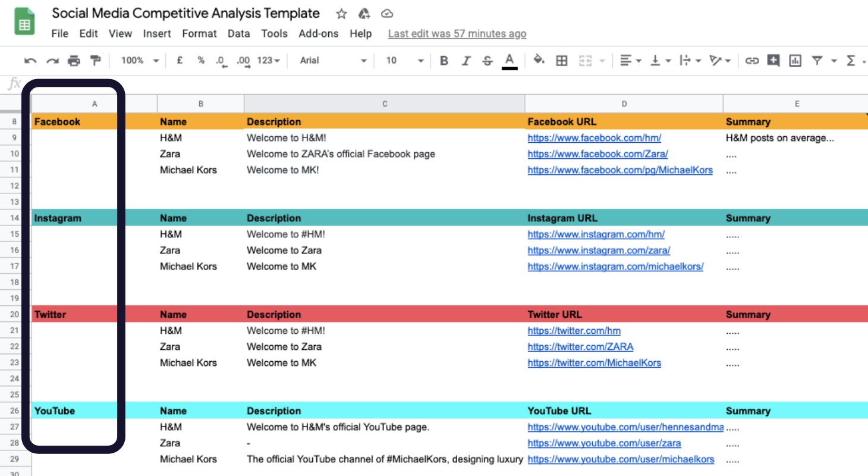This screenshot has width=868, height=476.
Task: Open the Edit menu
Action: coord(89,34)
